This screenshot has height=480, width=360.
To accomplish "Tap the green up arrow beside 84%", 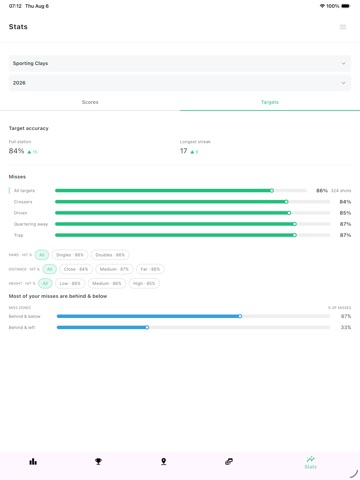I will 29,152.
